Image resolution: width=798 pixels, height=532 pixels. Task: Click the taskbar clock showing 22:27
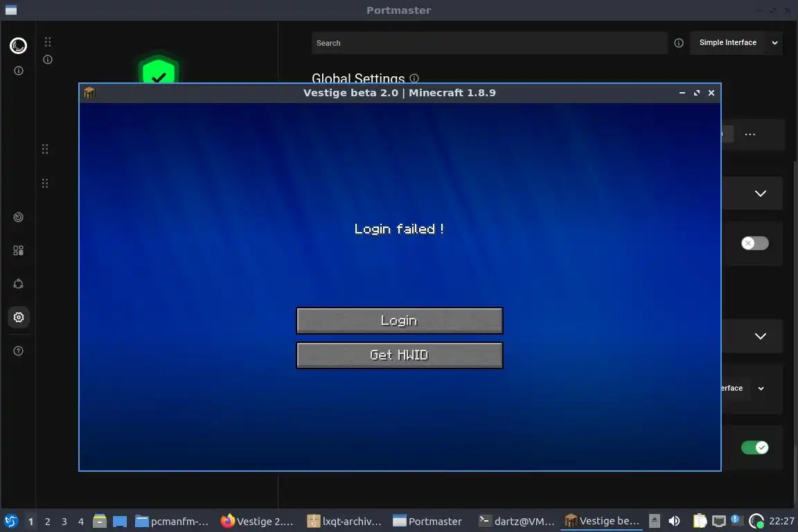point(781,521)
